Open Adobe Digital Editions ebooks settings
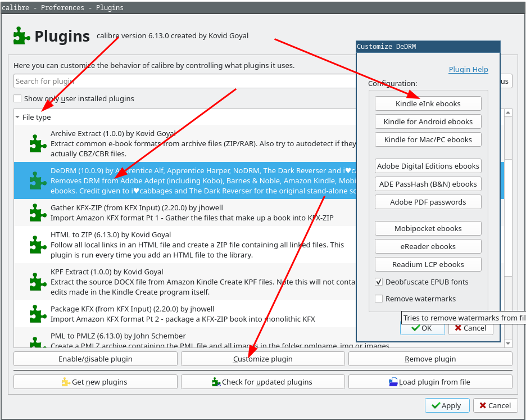This screenshot has width=526, height=420. click(428, 166)
